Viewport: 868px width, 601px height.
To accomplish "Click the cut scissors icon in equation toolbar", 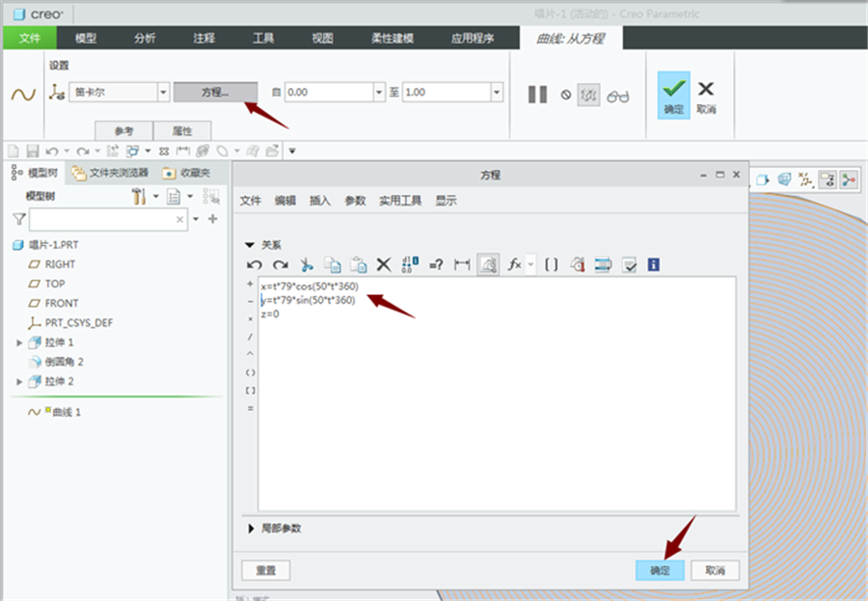I will point(306,264).
